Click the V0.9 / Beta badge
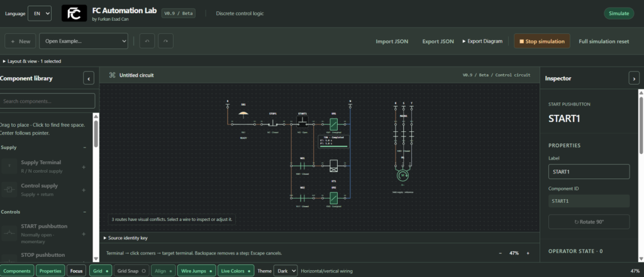This screenshot has width=644, height=277. pos(178,13)
